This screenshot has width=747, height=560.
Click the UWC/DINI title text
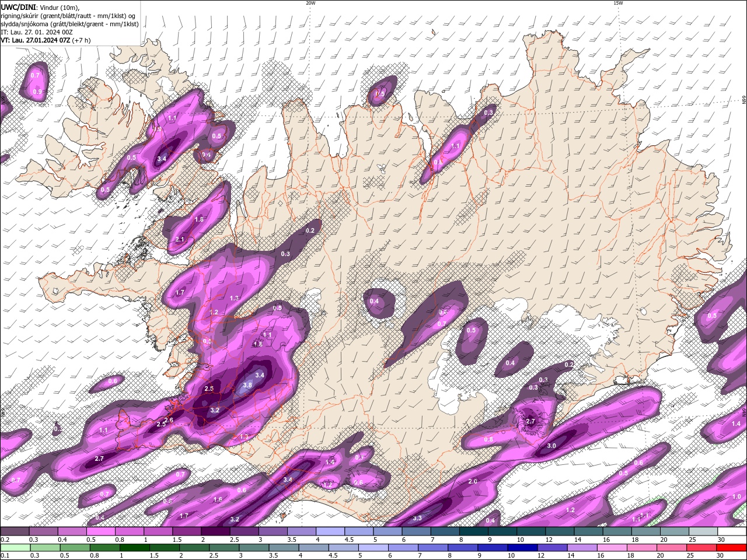[18, 6]
